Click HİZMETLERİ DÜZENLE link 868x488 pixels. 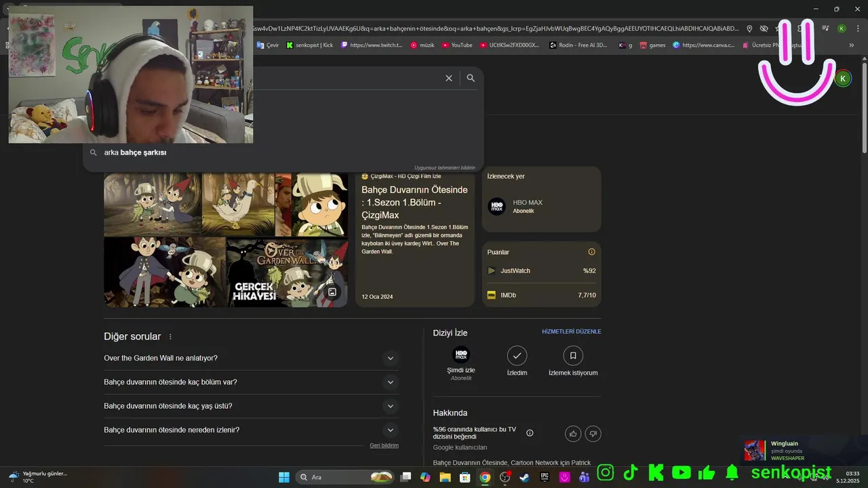(571, 331)
